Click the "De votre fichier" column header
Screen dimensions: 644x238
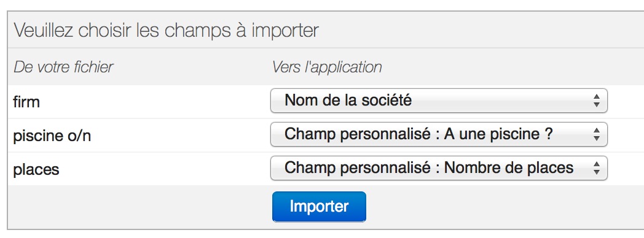[x=63, y=67]
